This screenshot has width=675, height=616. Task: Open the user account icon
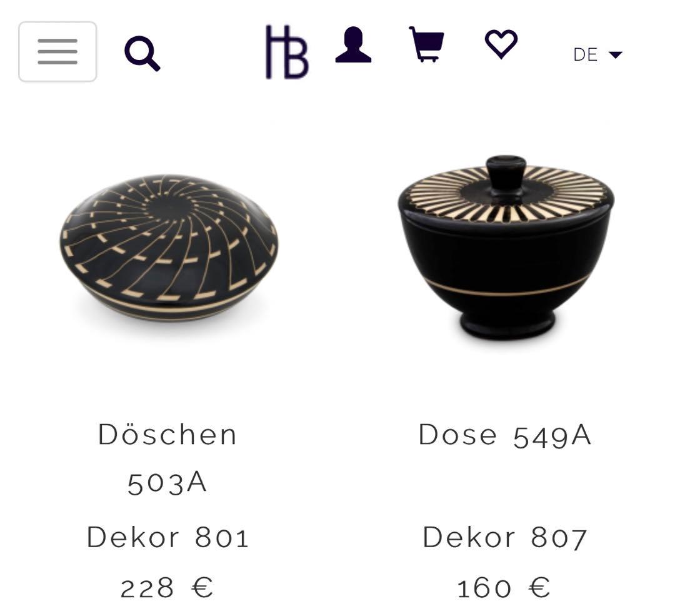point(353,45)
